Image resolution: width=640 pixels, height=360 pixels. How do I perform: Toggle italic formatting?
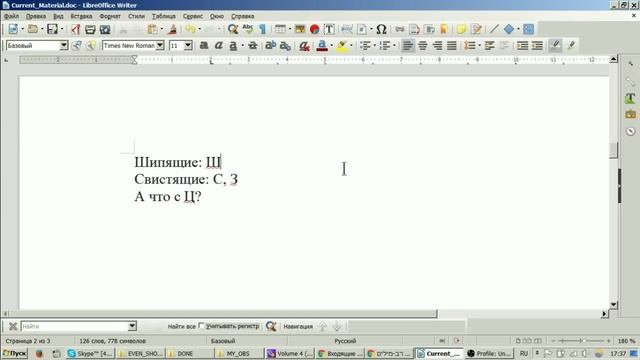[218, 45]
